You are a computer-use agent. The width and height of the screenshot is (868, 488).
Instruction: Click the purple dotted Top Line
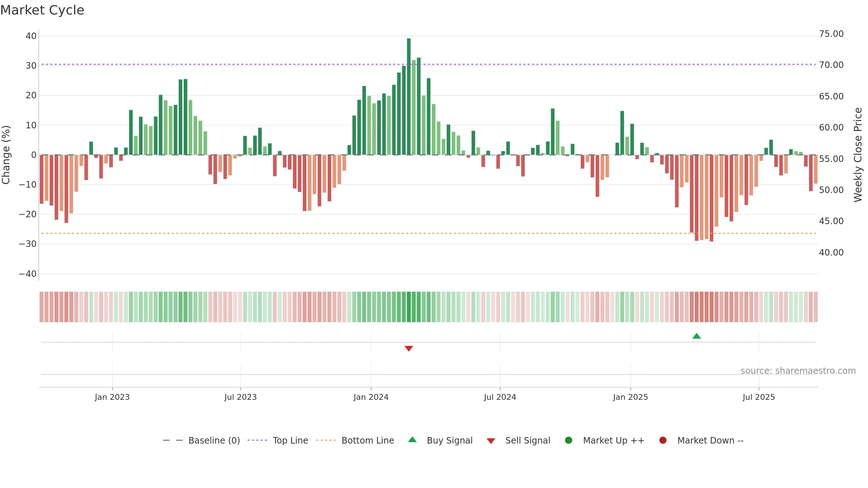coord(429,64)
